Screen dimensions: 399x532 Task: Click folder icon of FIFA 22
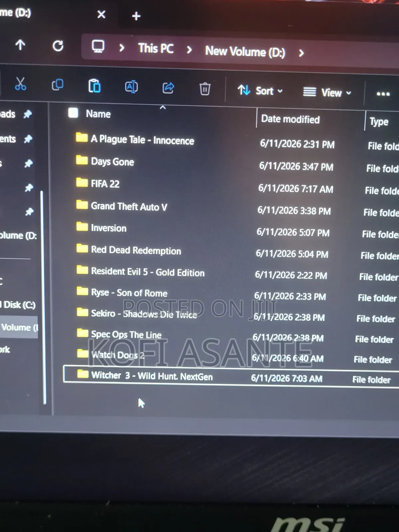click(x=82, y=182)
